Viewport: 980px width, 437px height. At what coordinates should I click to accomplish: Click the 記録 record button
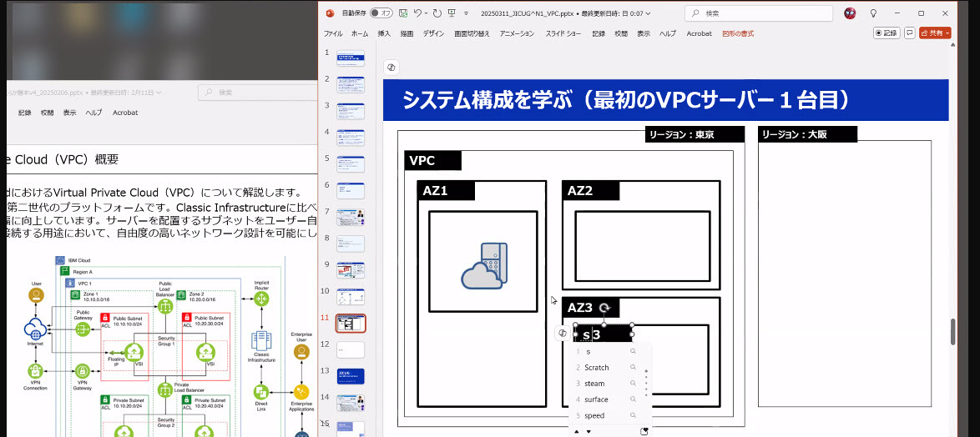[x=887, y=33]
